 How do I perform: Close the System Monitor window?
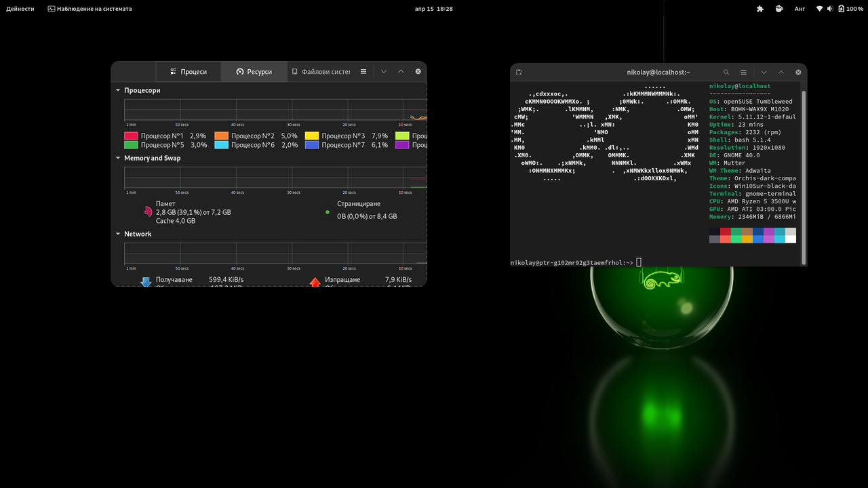418,71
